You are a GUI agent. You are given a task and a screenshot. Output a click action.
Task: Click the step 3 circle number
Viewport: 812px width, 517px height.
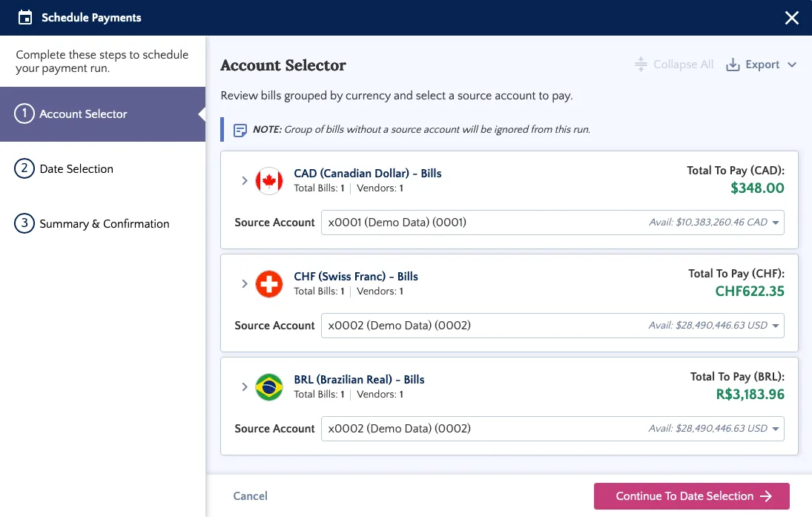tap(24, 223)
